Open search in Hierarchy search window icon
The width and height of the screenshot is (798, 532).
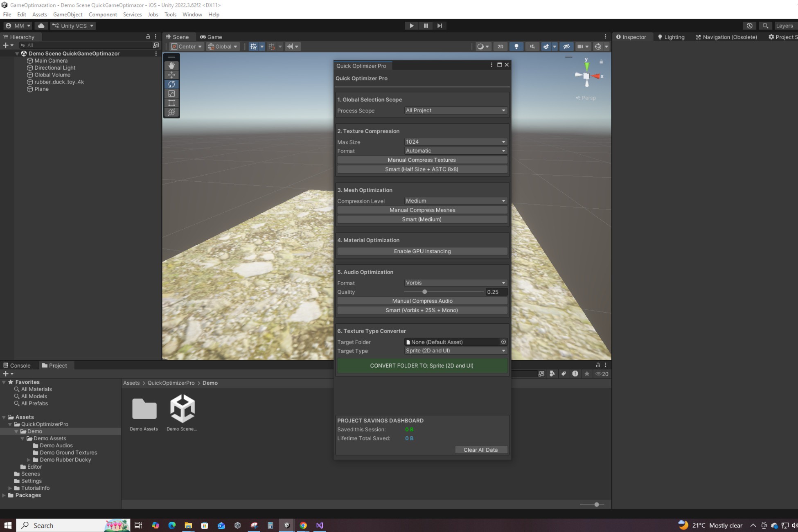[x=156, y=45]
